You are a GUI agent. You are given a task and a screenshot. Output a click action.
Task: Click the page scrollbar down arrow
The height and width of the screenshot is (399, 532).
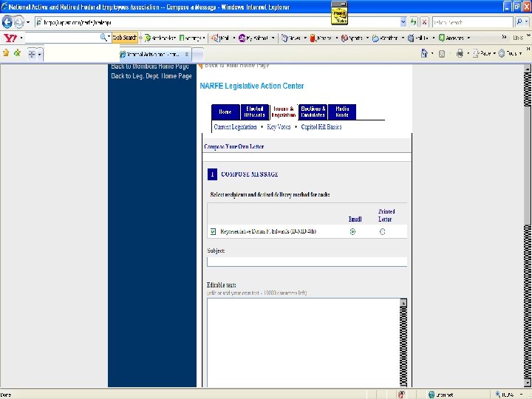(527, 383)
